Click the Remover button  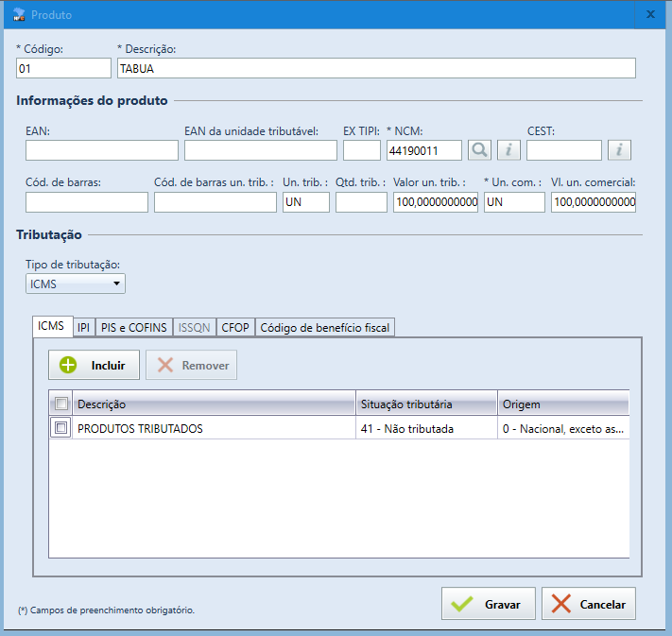coord(191,365)
